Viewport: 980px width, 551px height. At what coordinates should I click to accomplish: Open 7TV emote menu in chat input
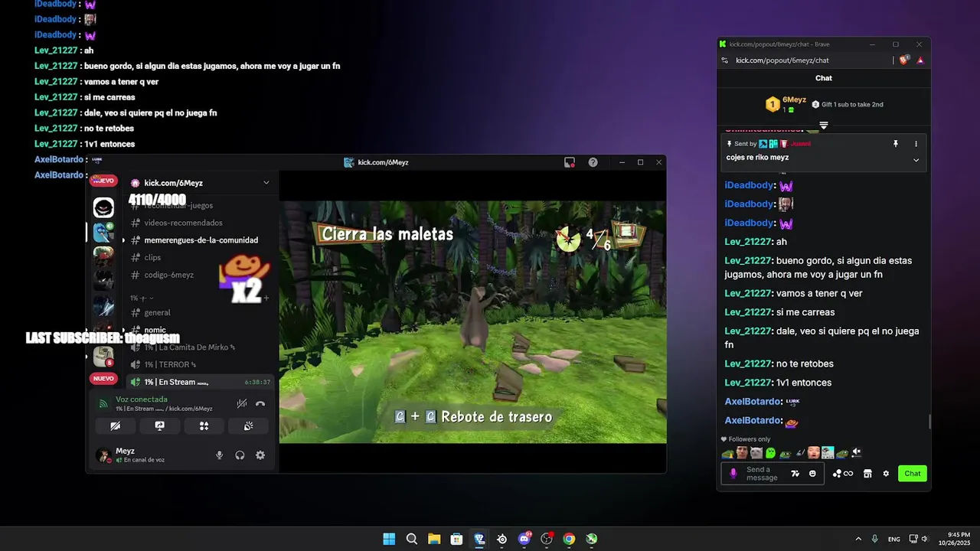(795, 474)
